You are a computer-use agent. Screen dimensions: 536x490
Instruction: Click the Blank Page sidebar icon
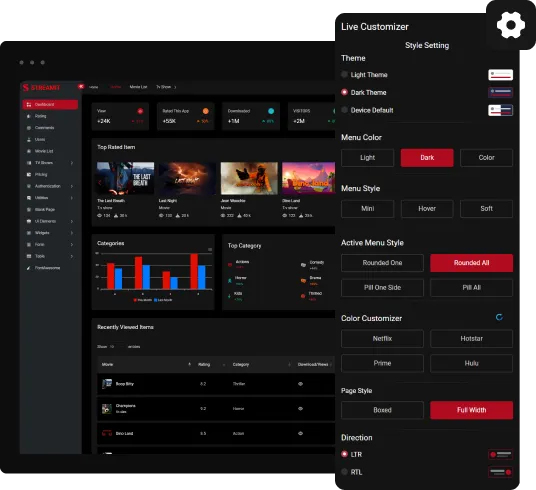click(x=29, y=210)
